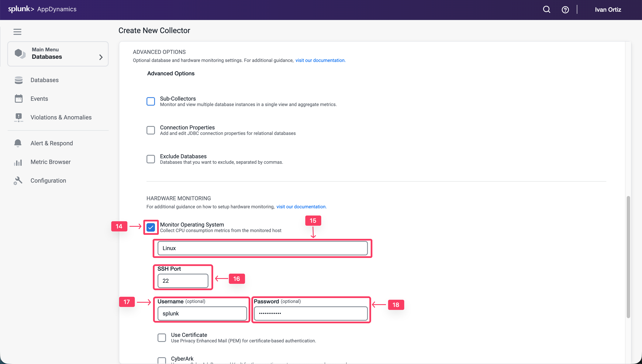Click the search magnifier icon
The image size is (642, 364).
pos(546,10)
